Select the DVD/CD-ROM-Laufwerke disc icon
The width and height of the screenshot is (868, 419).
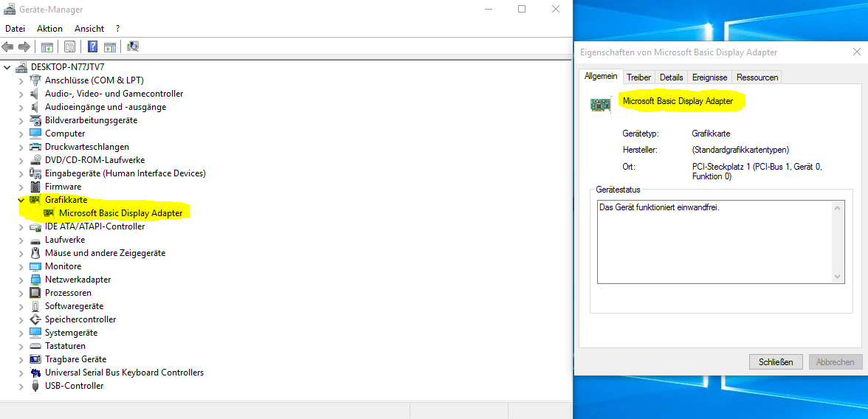tap(35, 160)
